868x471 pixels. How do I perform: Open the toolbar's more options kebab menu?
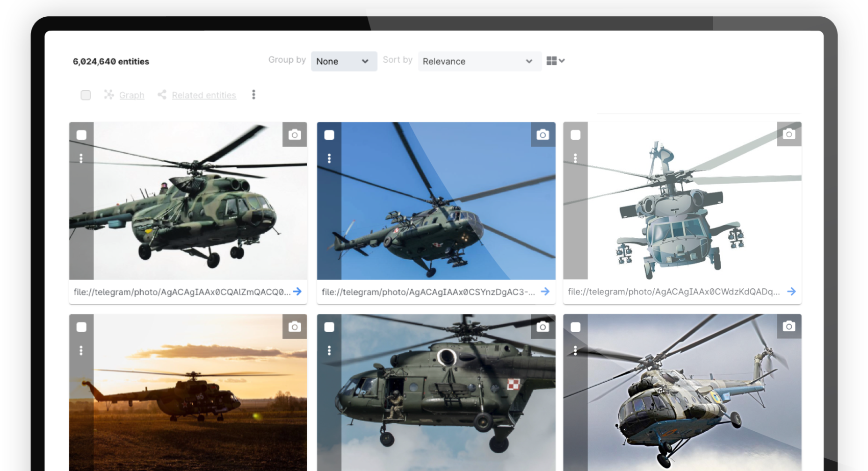coord(253,95)
